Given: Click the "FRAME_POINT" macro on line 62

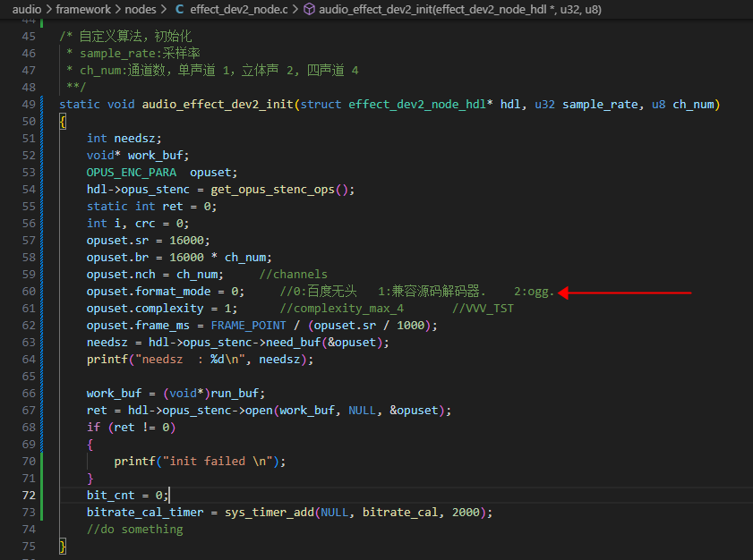Looking at the screenshot, I should (248, 326).
